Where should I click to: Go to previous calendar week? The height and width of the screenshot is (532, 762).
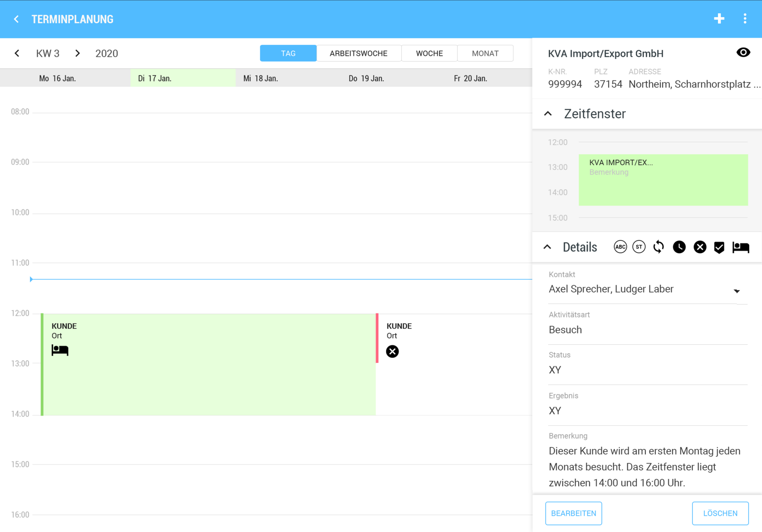[17, 54]
